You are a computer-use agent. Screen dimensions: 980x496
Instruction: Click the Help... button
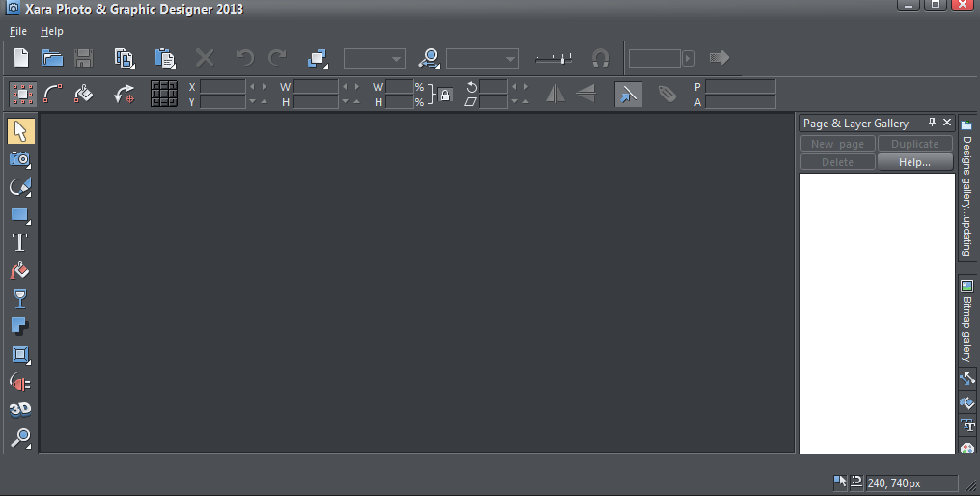[915, 162]
